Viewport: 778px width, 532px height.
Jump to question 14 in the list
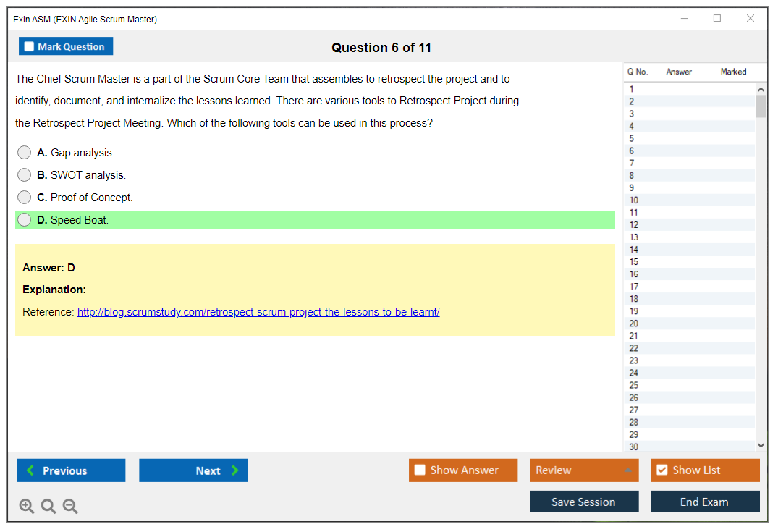[x=634, y=250]
